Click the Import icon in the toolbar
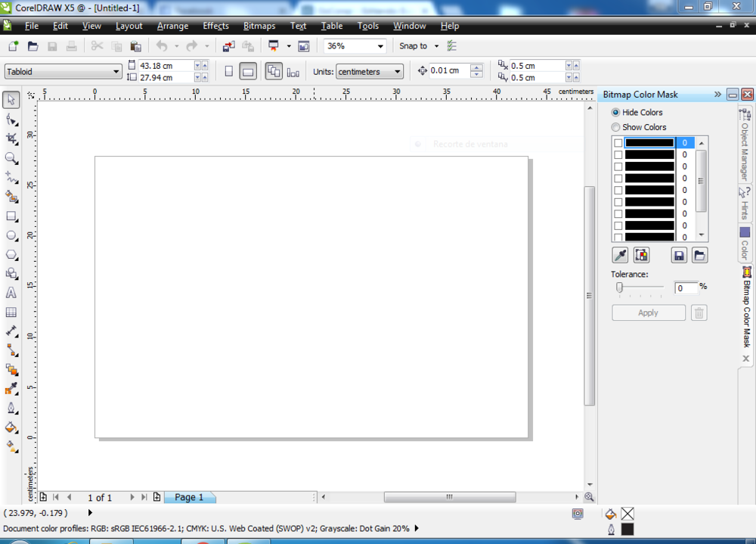This screenshot has height=544, width=756. click(x=228, y=46)
